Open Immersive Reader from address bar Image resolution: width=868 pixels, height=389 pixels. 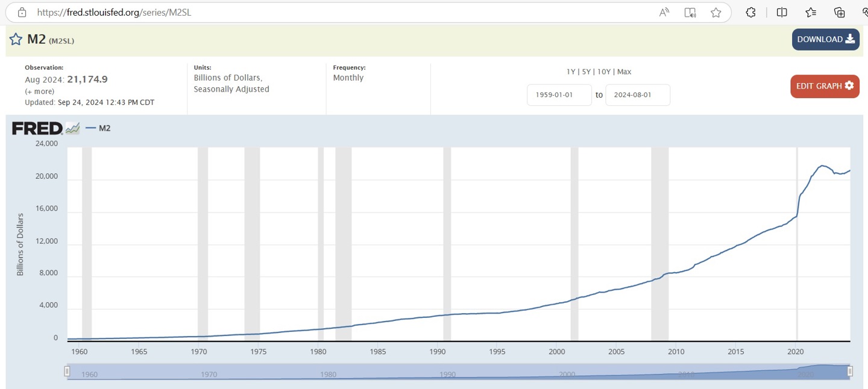690,12
